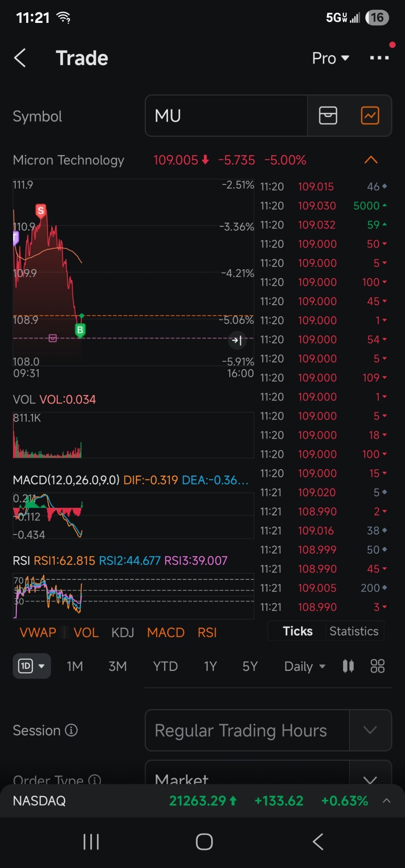This screenshot has height=868, width=405.
Task: Tap the -5.00% change percentage
Action: pyautogui.click(x=285, y=160)
